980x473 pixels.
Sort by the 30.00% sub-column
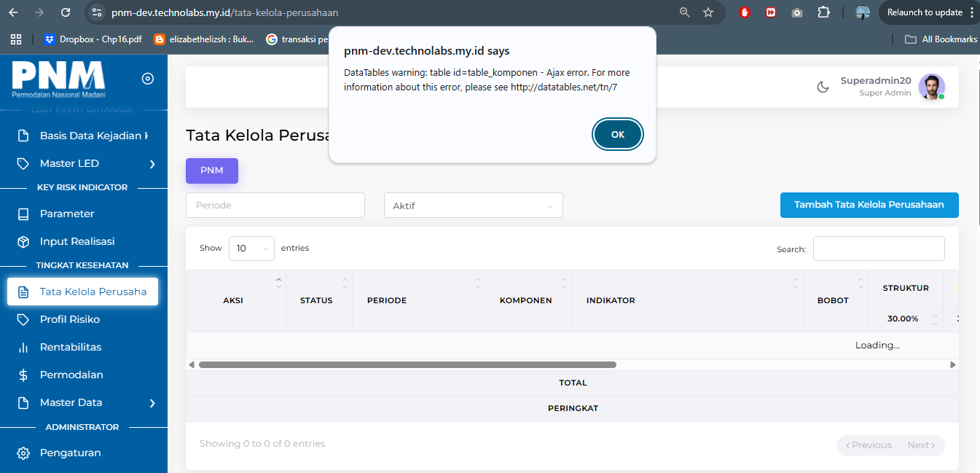click(906, 318)
